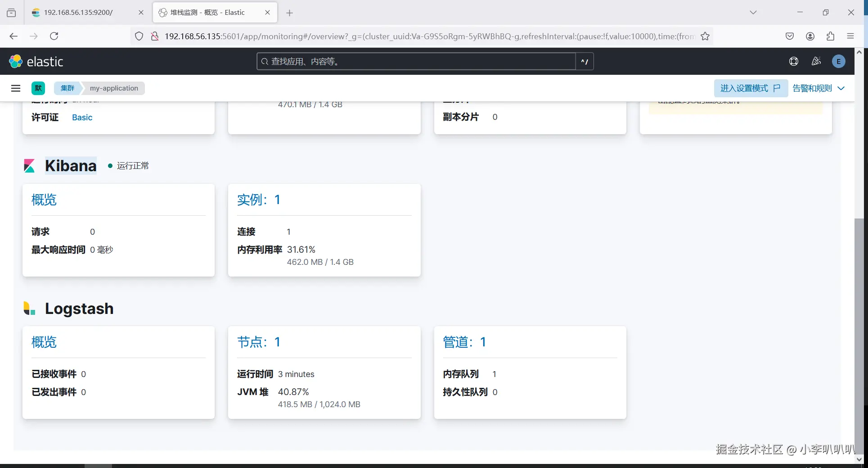Open the Elastic home logo

pyautogui.click(x=36, y=61)
